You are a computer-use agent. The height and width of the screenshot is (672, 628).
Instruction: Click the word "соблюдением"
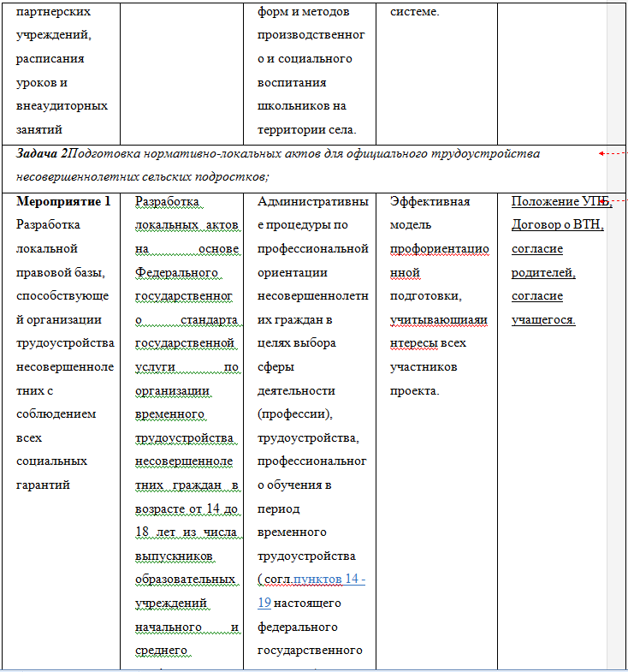pos(56,414)
